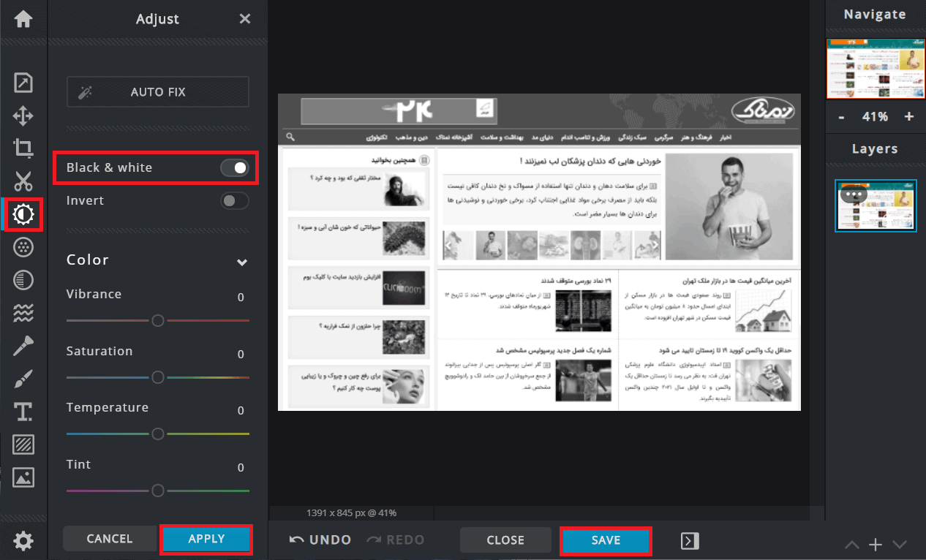This screenshot has height=560, width=926.
Task: Click the Saturation value 0
Action: [x=241, y=355]
